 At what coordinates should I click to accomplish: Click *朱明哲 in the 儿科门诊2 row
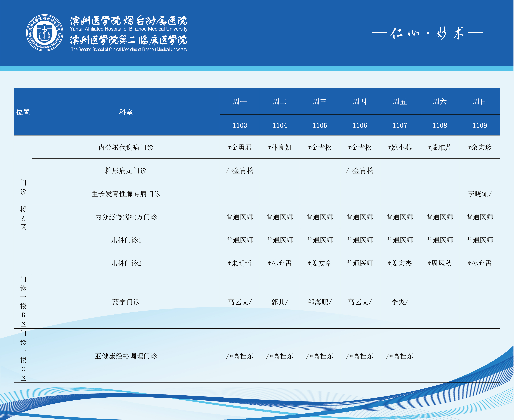tap(240, 263)
